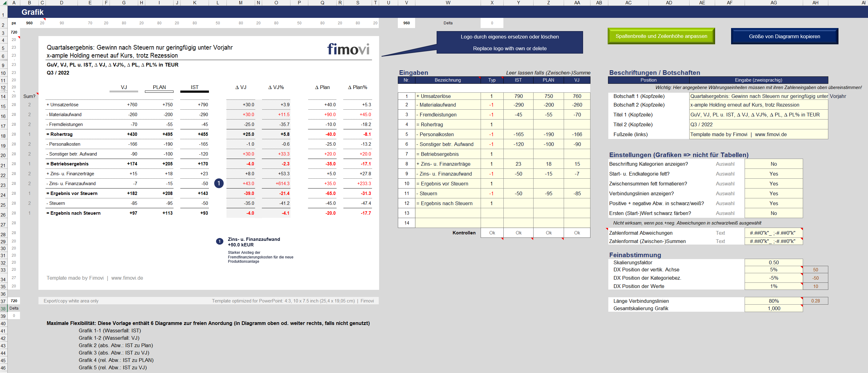Click '= Ergebnis nach Steuern' row label in chart
Viewport: 868px width, 373px height.
[74, 213]
